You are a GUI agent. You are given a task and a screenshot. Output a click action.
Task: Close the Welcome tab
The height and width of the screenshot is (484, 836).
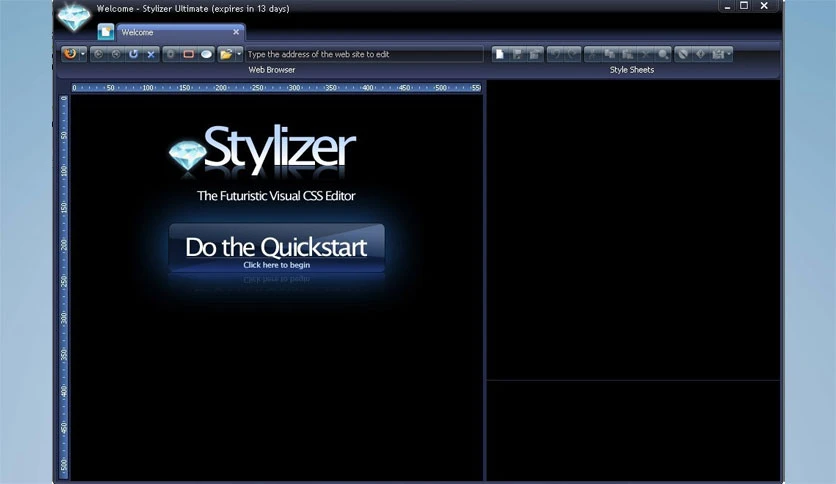(236, 32)
